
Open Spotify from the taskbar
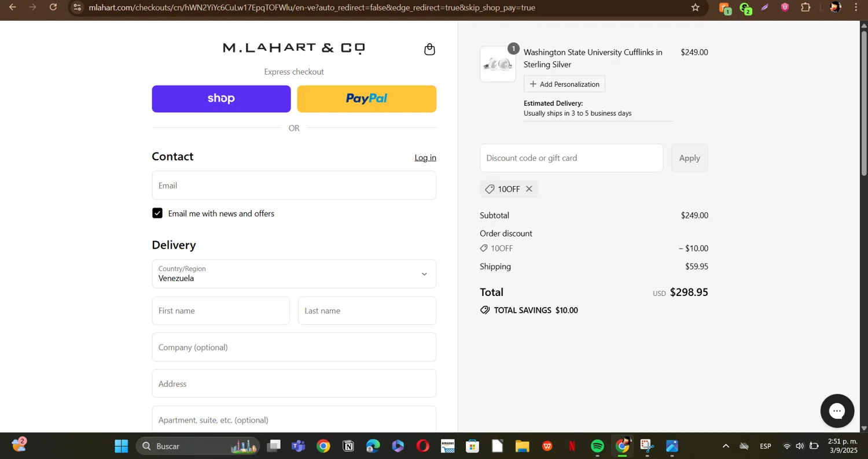[597, 446]
